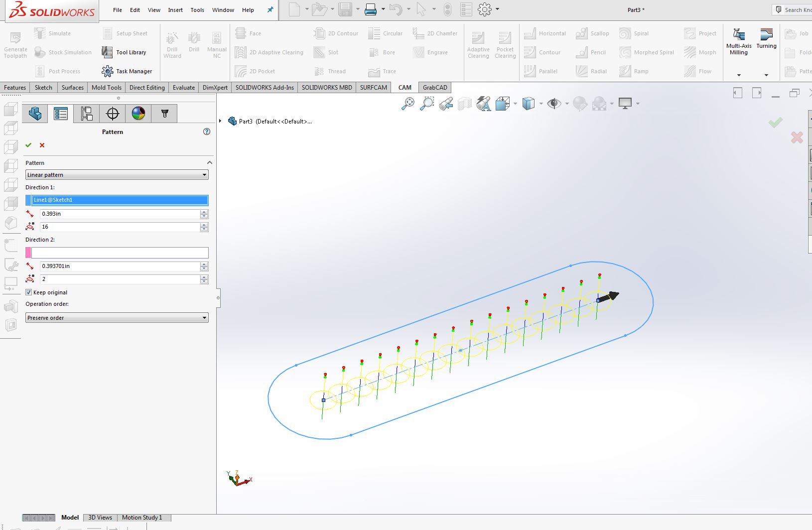Pin the menu bar with pushpin
812x530 pixels.
(270, 9)
